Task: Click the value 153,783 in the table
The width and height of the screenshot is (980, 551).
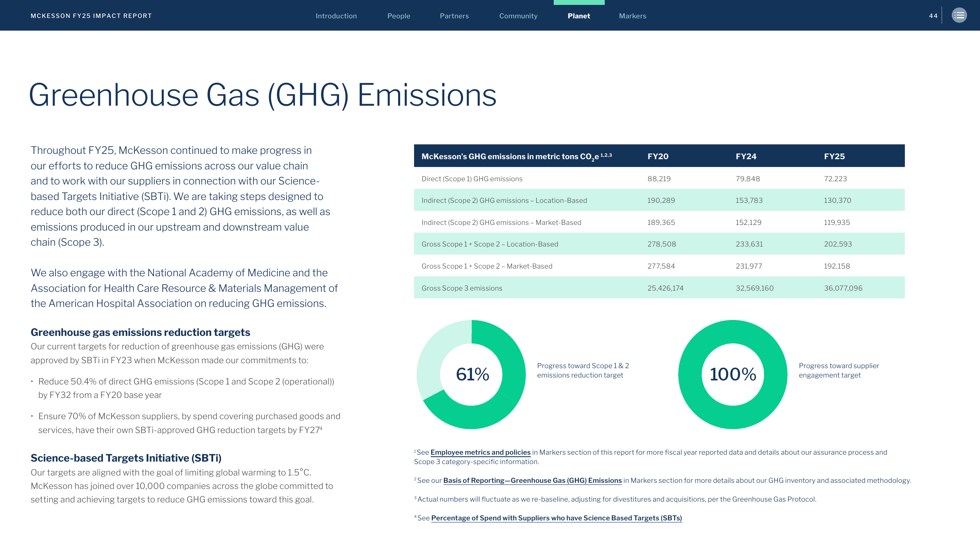Action: point(749,200)
